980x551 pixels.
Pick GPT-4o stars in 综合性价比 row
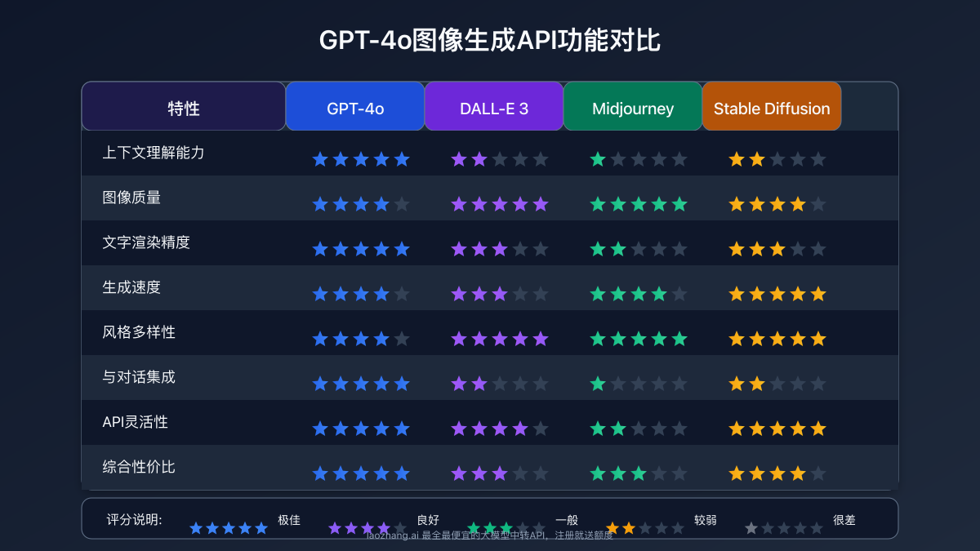click(x=361, y=473)
